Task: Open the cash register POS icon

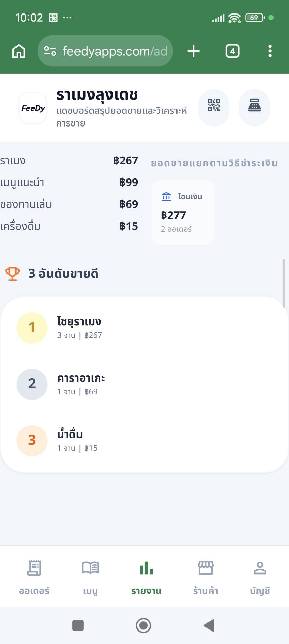Action: click(x=254, y=105)
